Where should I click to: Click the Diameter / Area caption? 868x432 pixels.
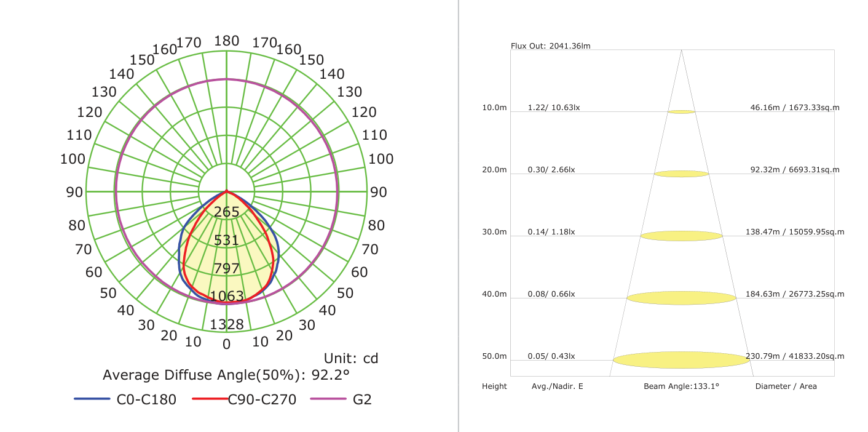786,386
